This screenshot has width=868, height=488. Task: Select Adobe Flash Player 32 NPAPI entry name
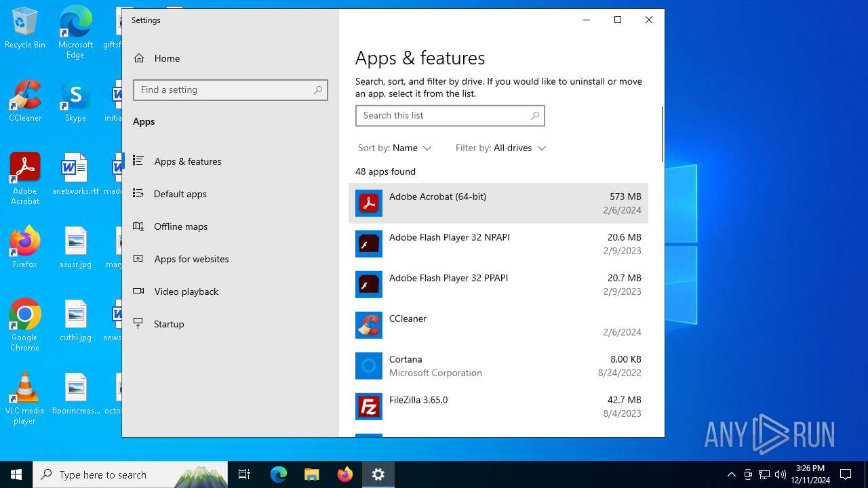[450, 237]
